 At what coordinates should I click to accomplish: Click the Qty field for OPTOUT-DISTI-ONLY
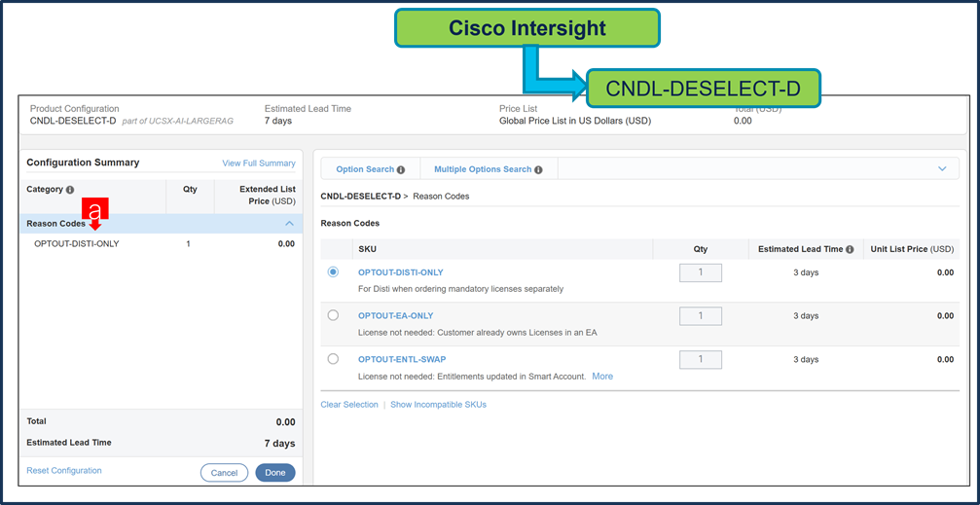[x=701, y=272]
